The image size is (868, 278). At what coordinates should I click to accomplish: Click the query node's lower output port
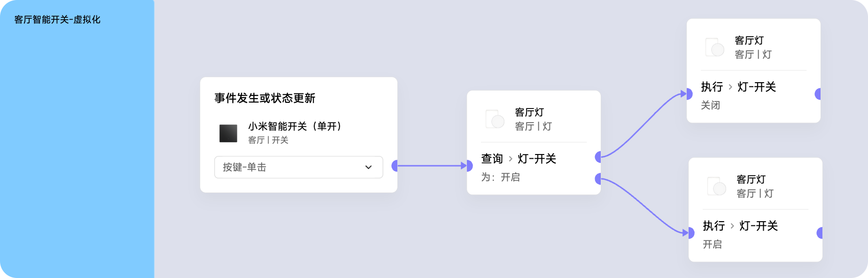click(x=598, y=178)
